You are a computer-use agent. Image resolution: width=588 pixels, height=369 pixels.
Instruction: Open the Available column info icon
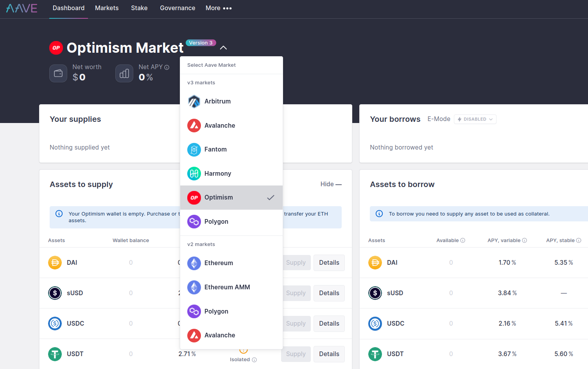(463, 241)
